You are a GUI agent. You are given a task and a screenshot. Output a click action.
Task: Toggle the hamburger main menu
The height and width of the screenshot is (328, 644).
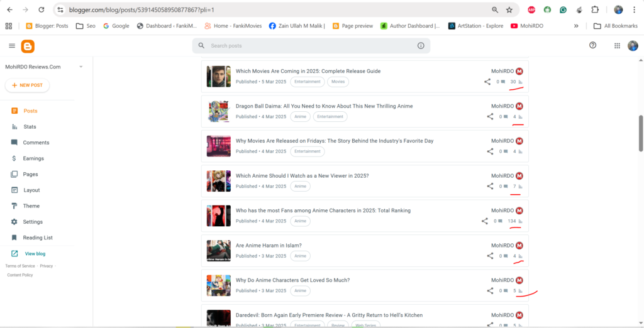click(x=12, y=46)
